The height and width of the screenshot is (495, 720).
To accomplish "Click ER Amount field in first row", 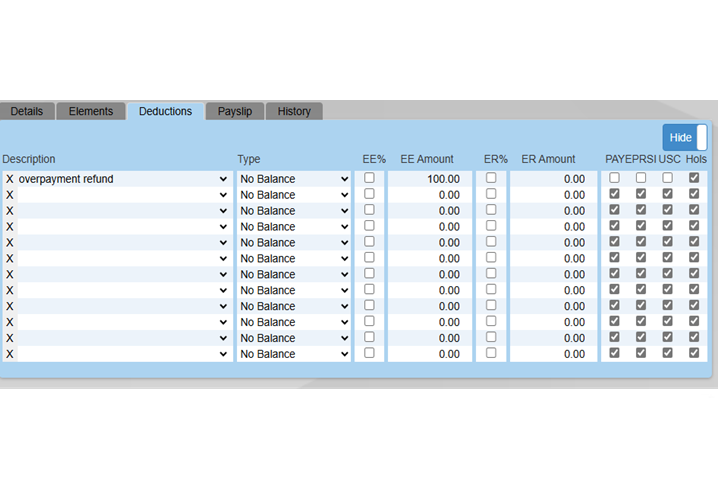I will [552, 179].
